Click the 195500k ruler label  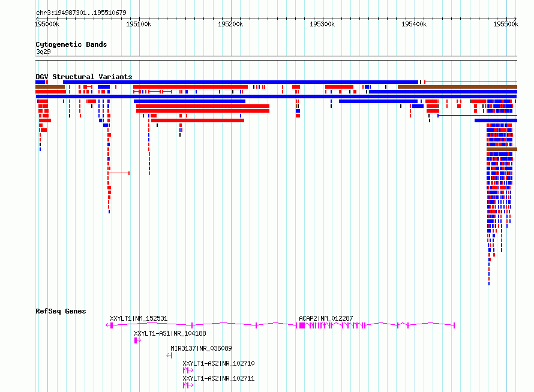pyautogui.click(x=506, y=24)
